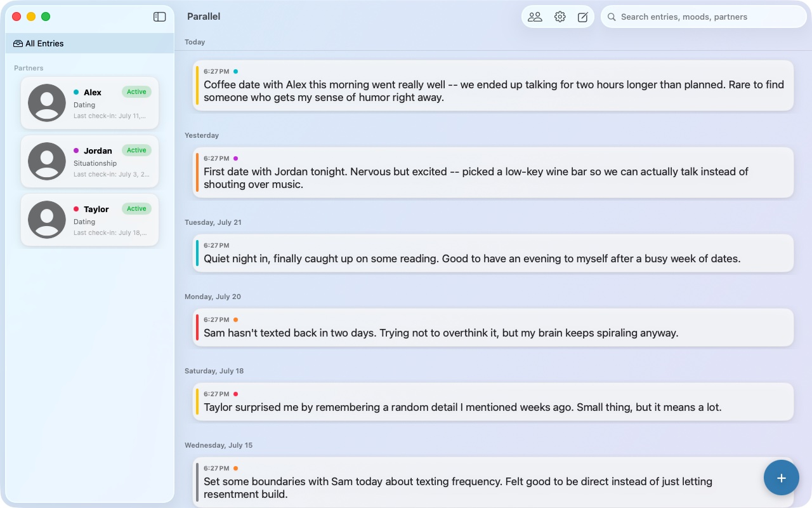Click Alex's Active status badge
The width and height of the screenshot is (812, 508).
click(x=136, y=92)
